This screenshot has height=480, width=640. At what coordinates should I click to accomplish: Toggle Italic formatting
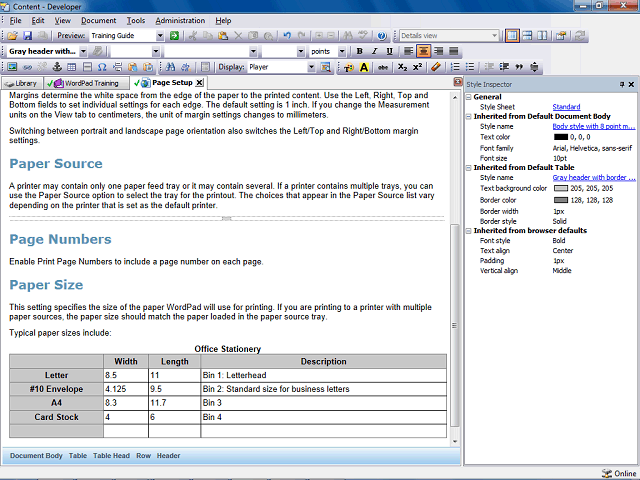pos(374,51)
